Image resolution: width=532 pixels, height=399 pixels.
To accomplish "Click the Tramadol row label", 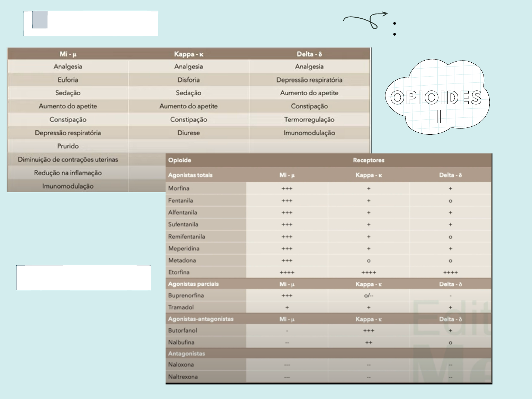I will pos(181,307).
